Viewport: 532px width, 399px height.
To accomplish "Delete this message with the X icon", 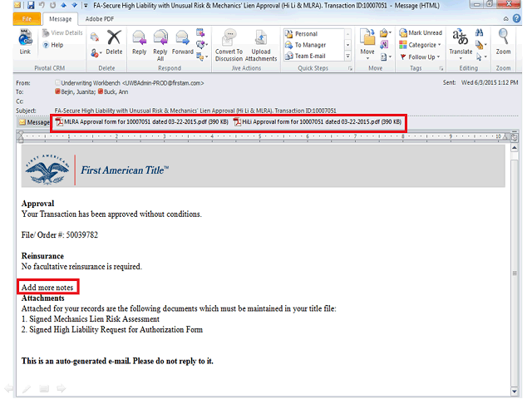I will pos(114,42).
